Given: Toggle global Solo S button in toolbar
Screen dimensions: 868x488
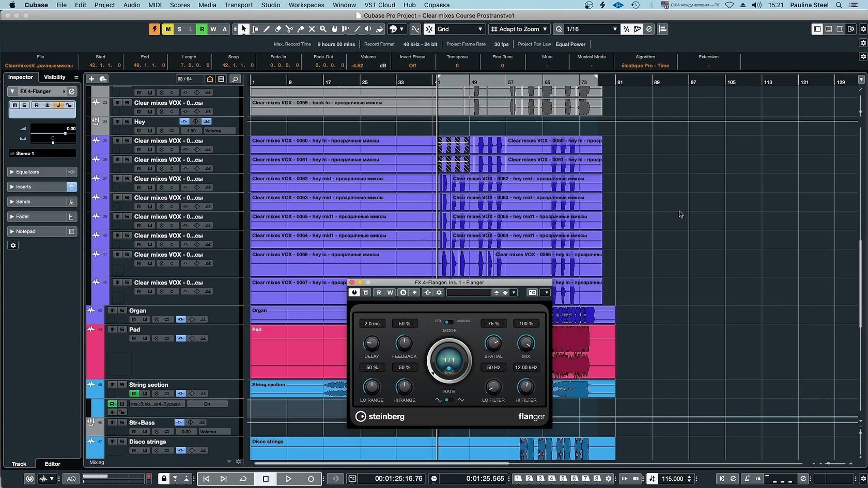Looking at the screenshot, I should (x=179, y=29).
